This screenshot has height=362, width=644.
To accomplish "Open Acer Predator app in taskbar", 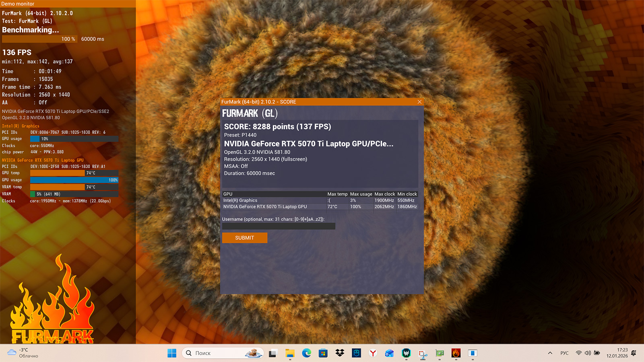I will (x=406, y=353).
